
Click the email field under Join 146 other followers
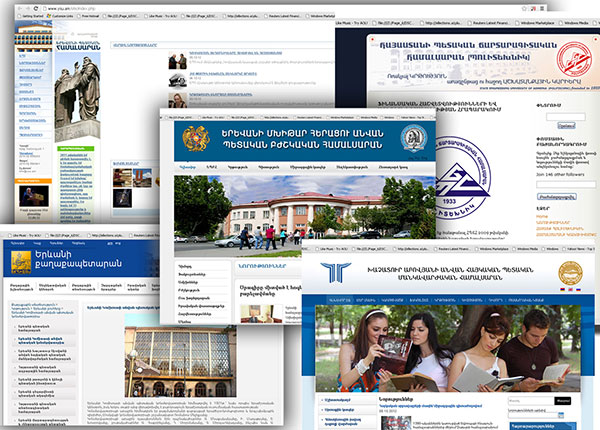coord(566,184)
